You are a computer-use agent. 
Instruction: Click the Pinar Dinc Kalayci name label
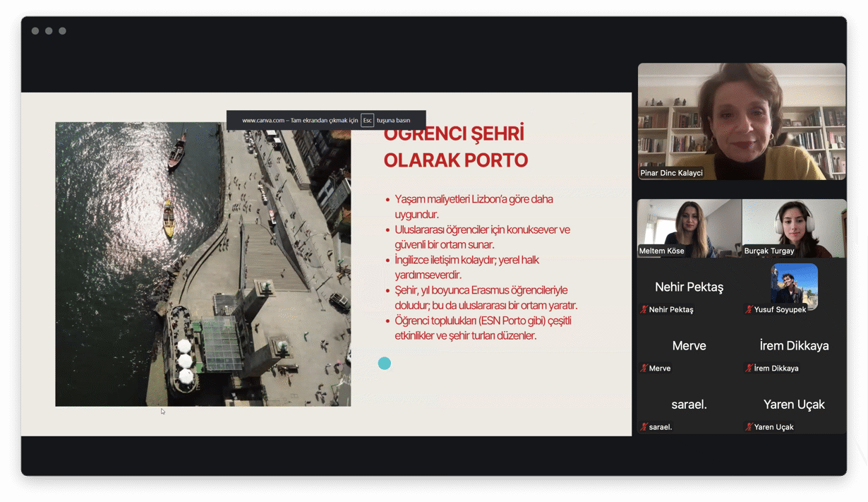[671, 173]
